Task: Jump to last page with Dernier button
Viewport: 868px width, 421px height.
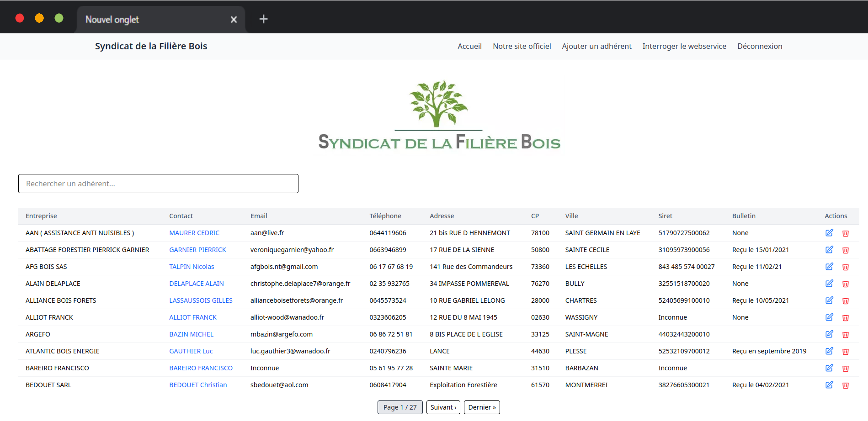Action: tap(481, 407)
